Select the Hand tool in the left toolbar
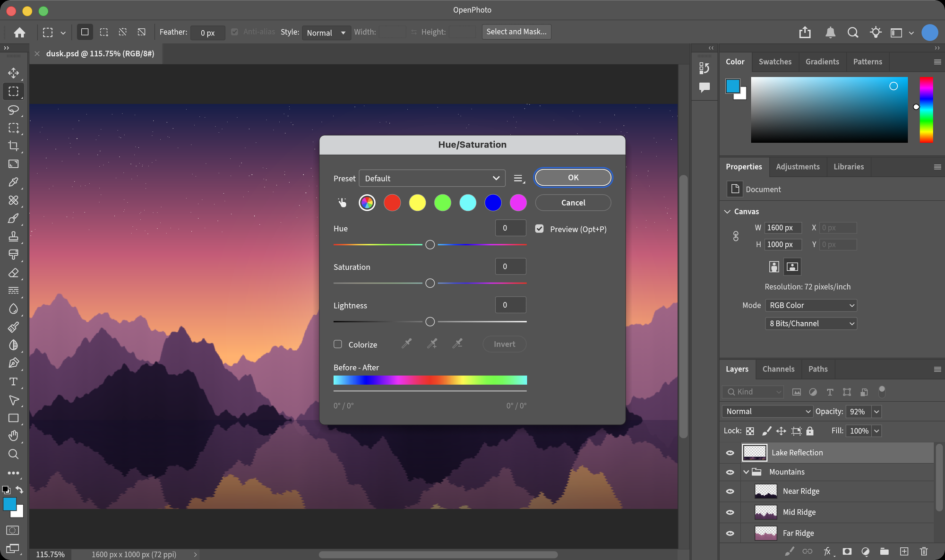The image size is (945, 560). [13, 435]
